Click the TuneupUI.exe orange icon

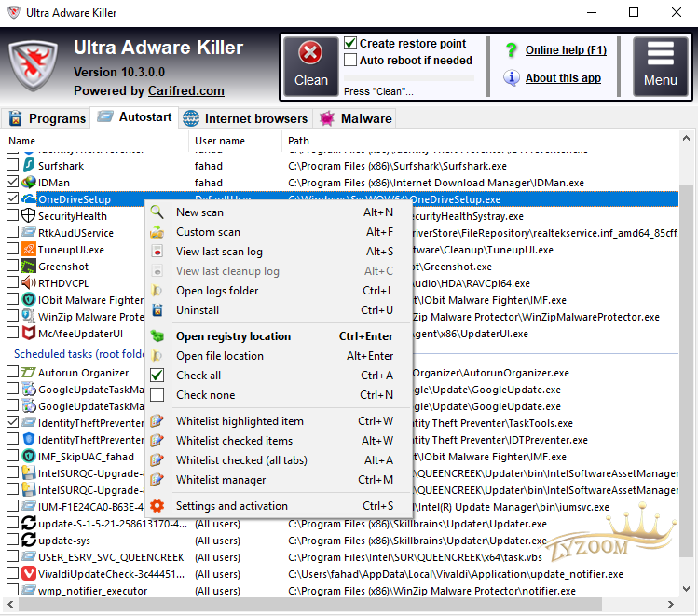[29, 249]
